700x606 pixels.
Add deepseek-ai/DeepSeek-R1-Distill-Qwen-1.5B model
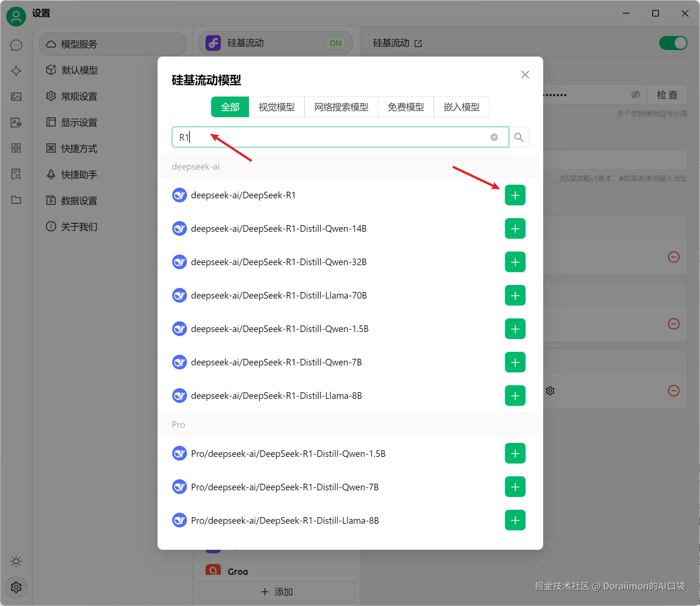point(515,329)
